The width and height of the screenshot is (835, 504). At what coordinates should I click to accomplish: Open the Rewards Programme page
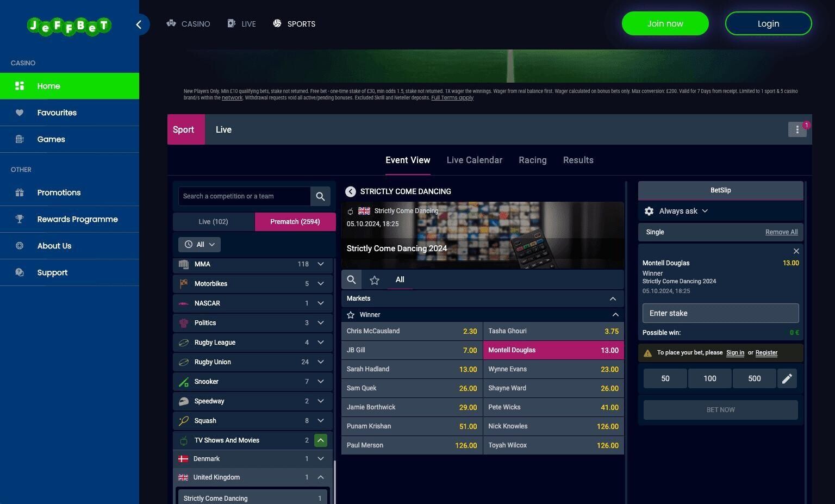[x=70, y=219]
